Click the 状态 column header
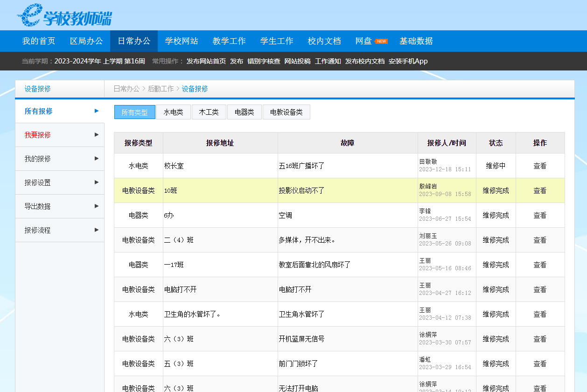The height and width of the screenshot is (392, 587). coord(496,143)
